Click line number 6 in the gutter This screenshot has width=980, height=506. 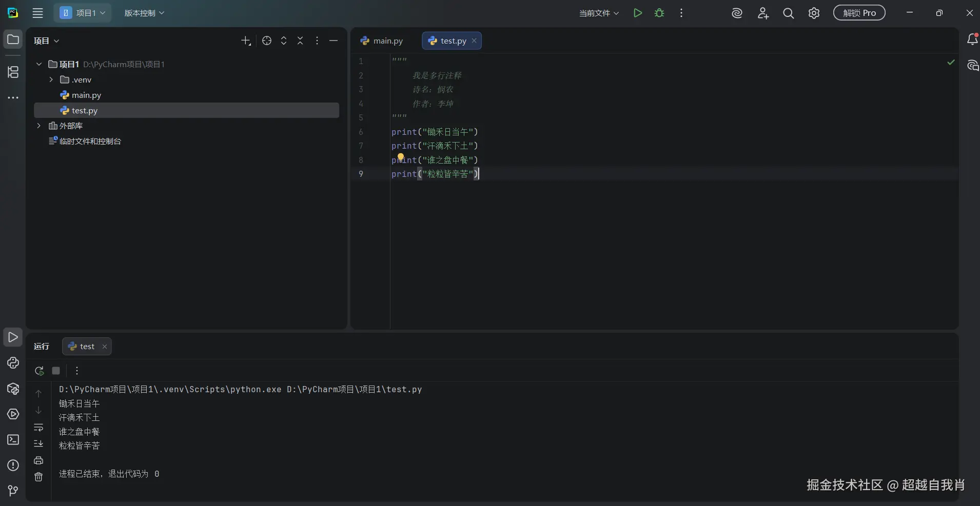[x=361, y=132]
